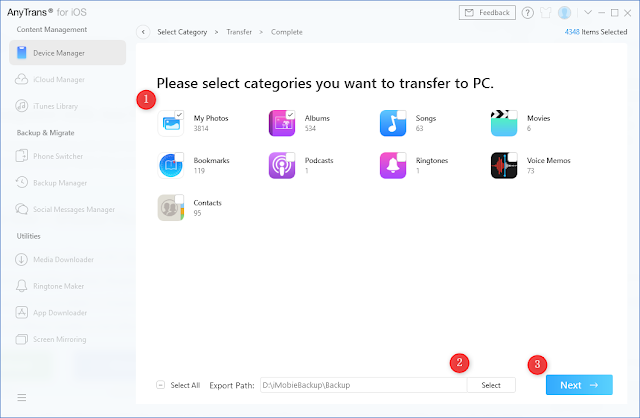The image size is (640, 418).
Task: Expand the title bar dropdown chevron
Action: point(588,12)
